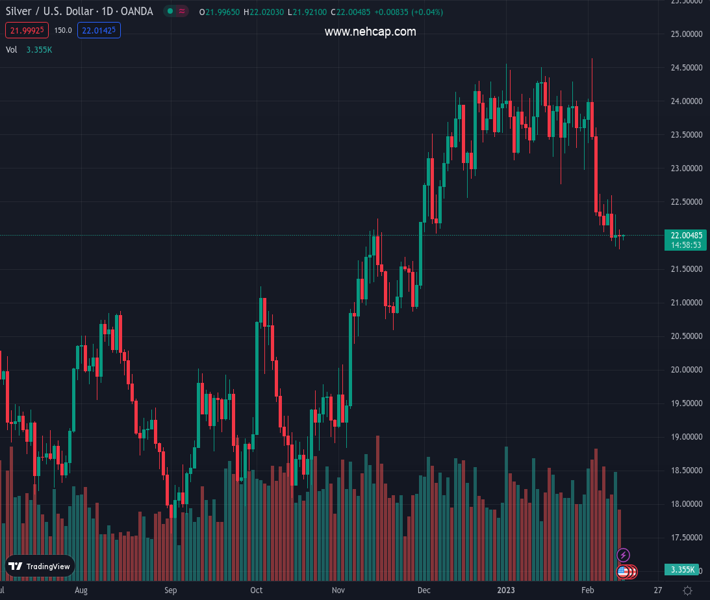Click the Aug label on time axis
This screenshot has width=710, height=600.
(x=81, y=591)
